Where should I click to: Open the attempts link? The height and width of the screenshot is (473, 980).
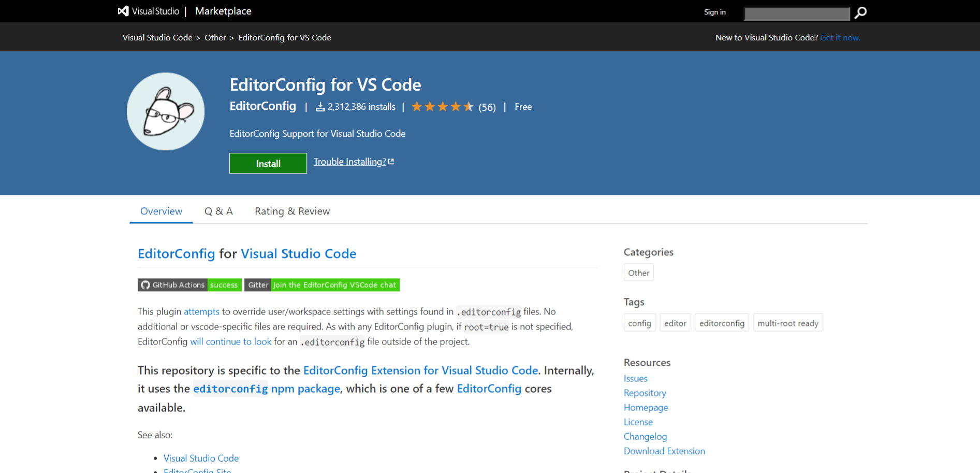click(x=201, y=311)
